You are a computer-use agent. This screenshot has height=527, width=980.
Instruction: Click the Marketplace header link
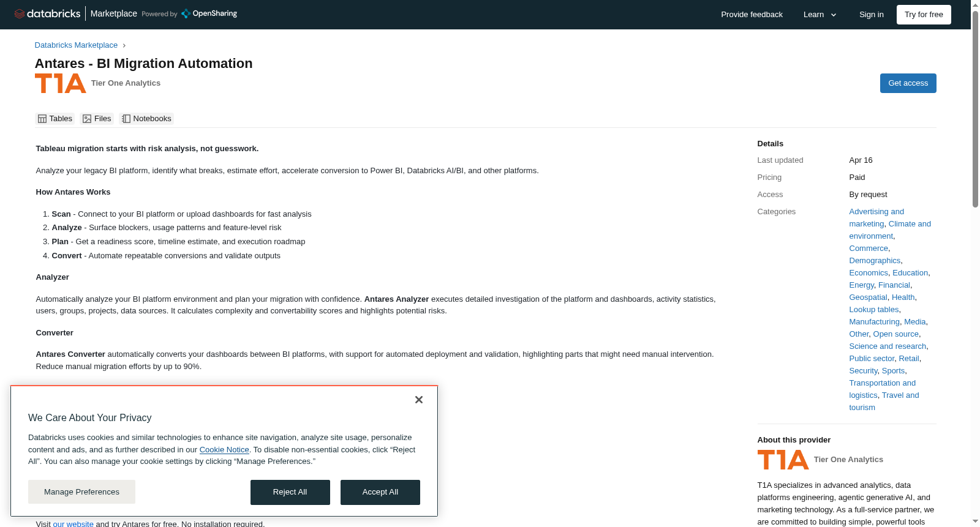pyautogui.click(x=114, y=13)
